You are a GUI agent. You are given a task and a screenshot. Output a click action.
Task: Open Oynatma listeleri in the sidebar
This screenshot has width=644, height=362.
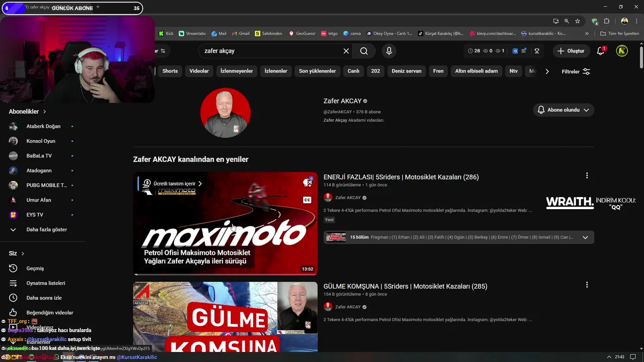(x=45, y=283)
